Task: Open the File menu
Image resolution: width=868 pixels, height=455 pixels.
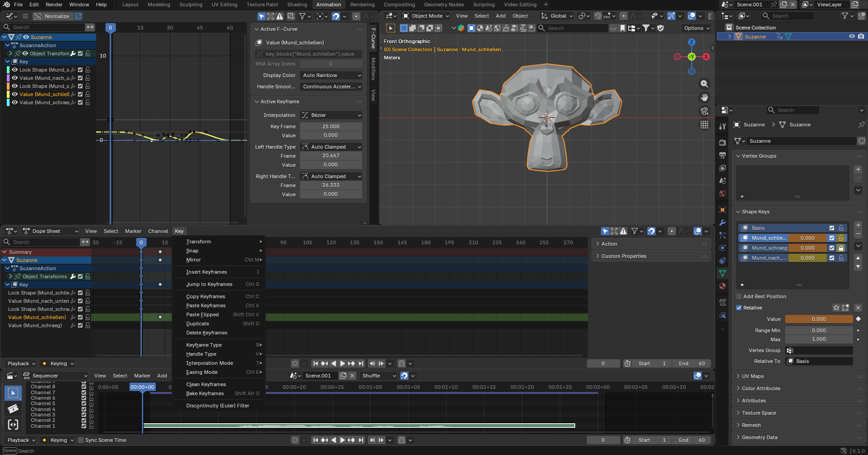Action: coord(18,5)
